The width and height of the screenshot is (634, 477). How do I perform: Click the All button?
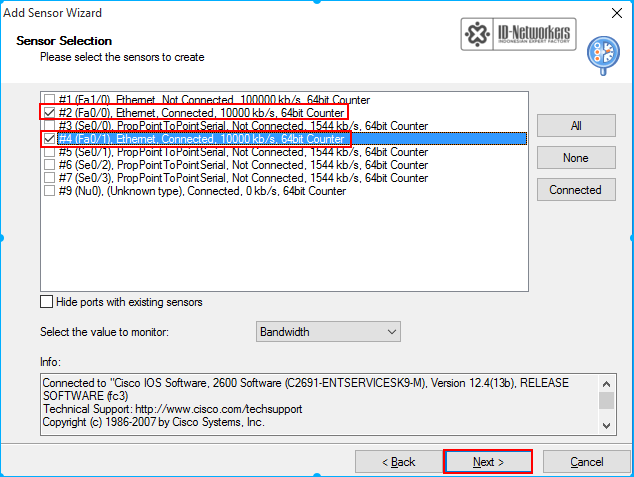click(x=576, y=126)
